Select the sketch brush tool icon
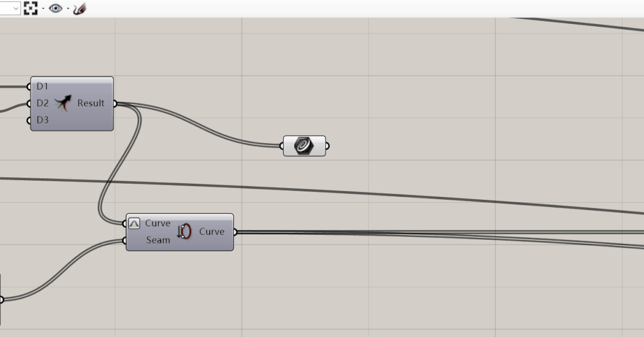 [x=79, y=8]
